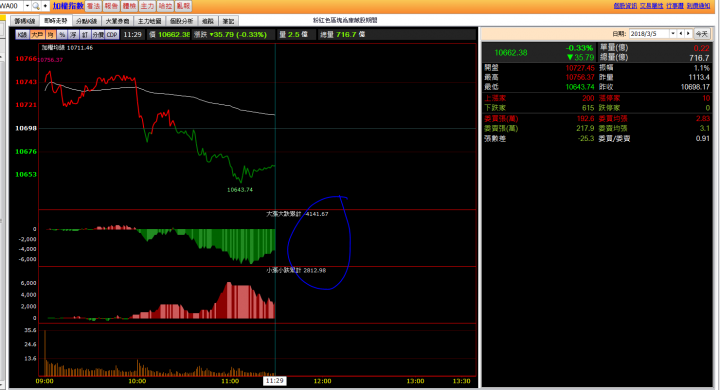Click the 09:00 label on the time axis

pos(45,381)
